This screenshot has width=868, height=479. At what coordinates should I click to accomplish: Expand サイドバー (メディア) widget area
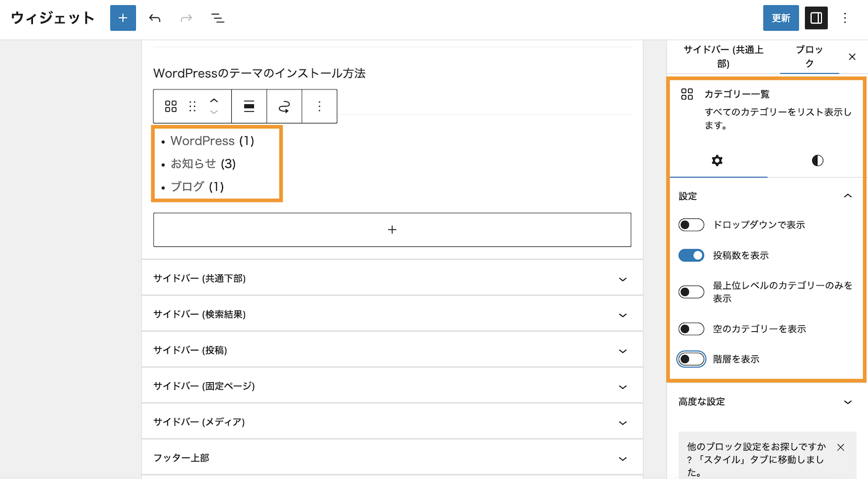pyautogui.click(x=392, y=422)
